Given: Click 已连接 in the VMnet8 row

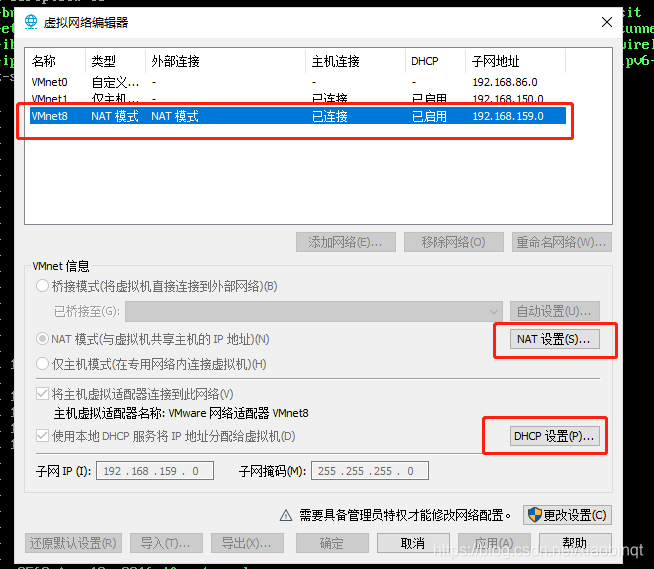Looking at the screenshot, I should coord(330,116).
